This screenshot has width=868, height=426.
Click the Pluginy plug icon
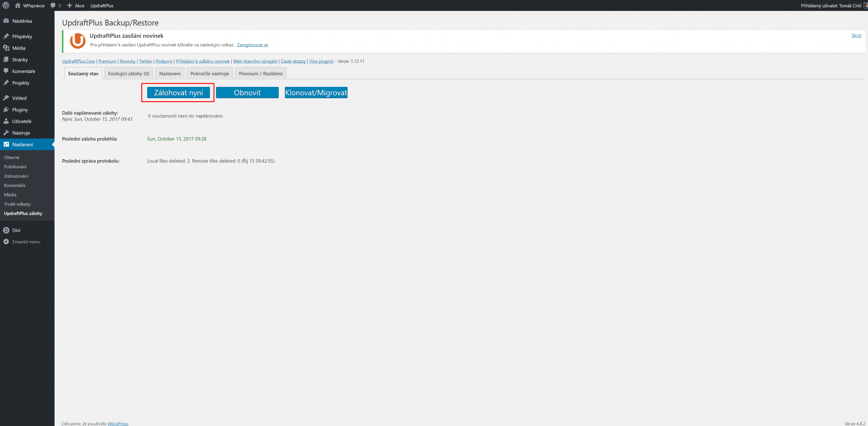(x=6, y=109)
